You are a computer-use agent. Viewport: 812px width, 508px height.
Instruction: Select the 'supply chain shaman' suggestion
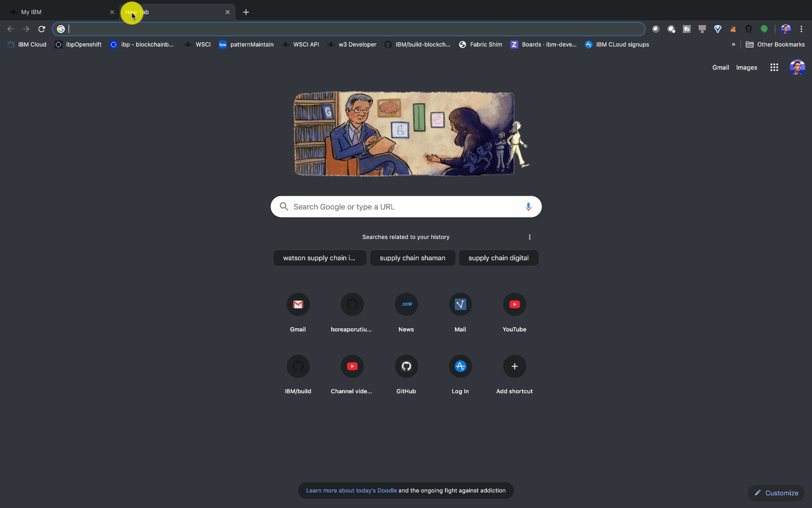(x=413, y=258)
